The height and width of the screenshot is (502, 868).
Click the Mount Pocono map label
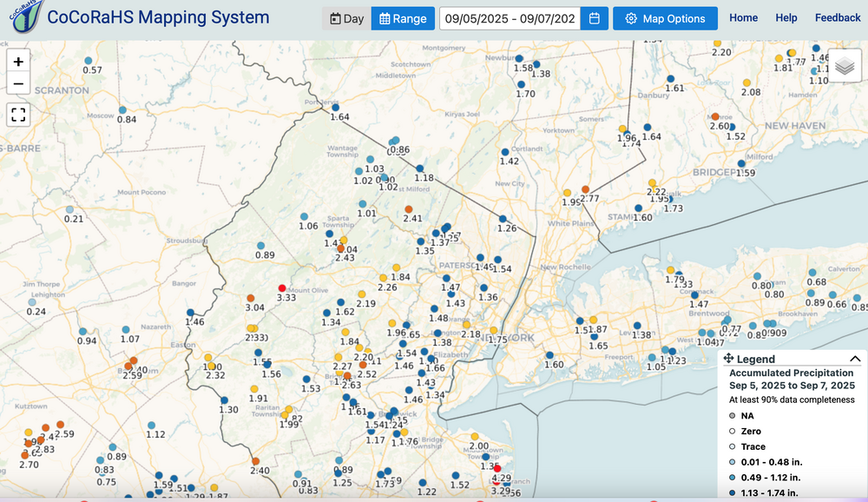(141, 192)
